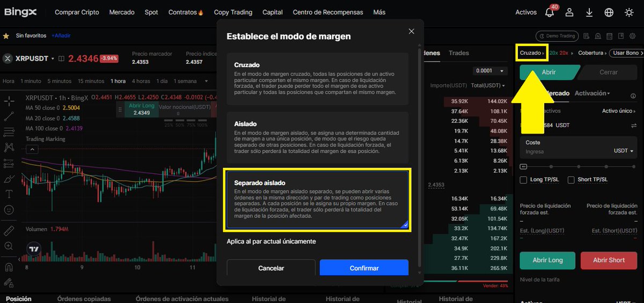
Task: Open the USDT cost unit dropdown
Action: pos(624,151)
